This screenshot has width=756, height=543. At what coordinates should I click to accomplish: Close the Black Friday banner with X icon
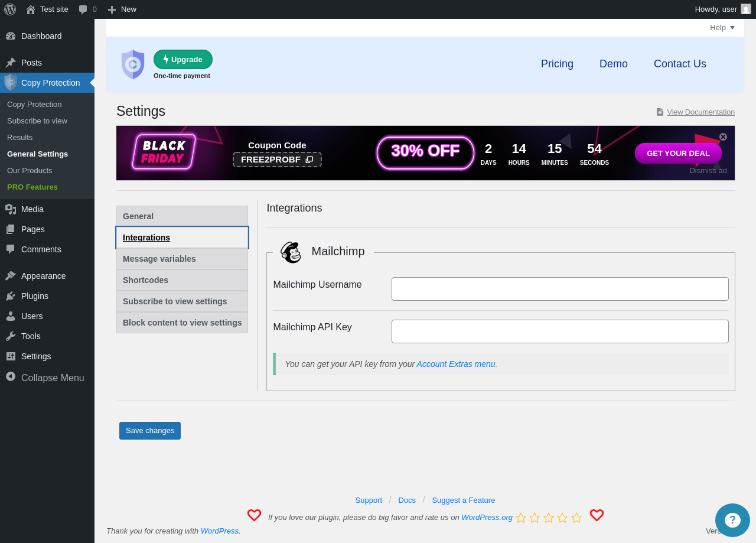[723, 136]
